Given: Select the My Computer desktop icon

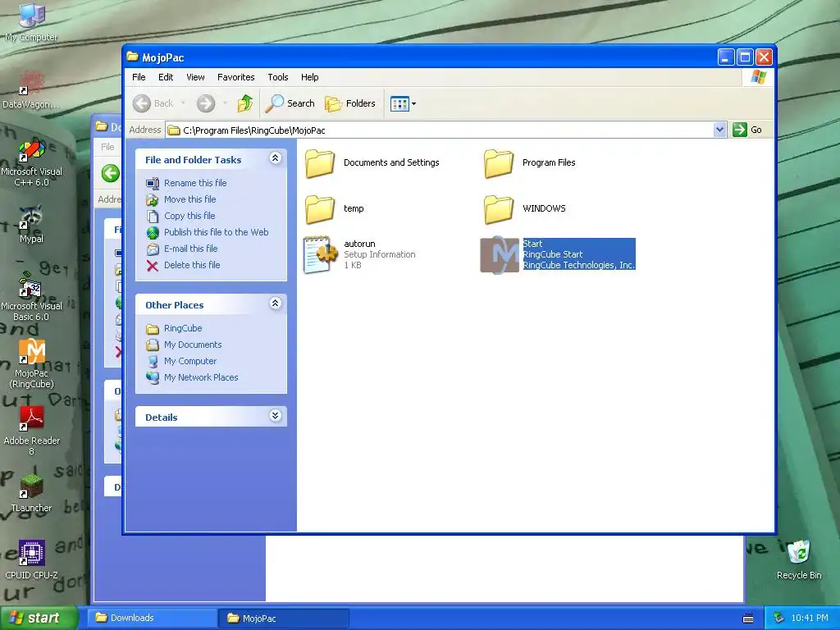Looking at the screenshot, I should coord(32,16).
